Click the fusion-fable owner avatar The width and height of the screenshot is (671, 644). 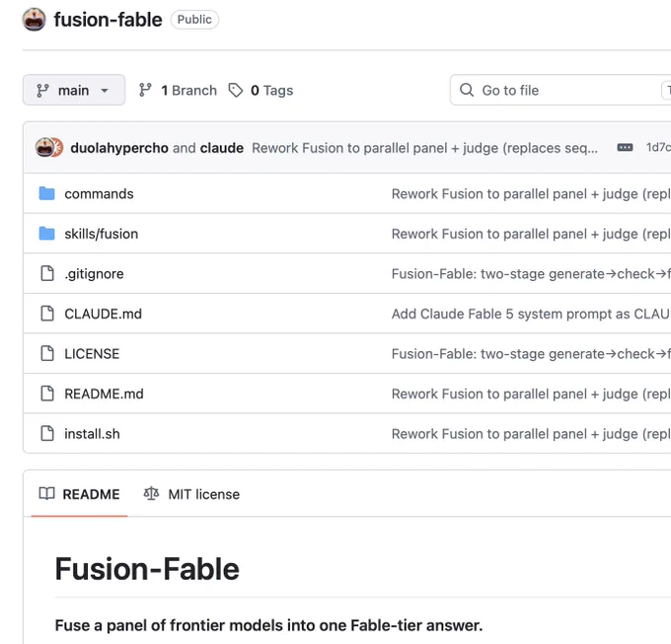[35, 20]
